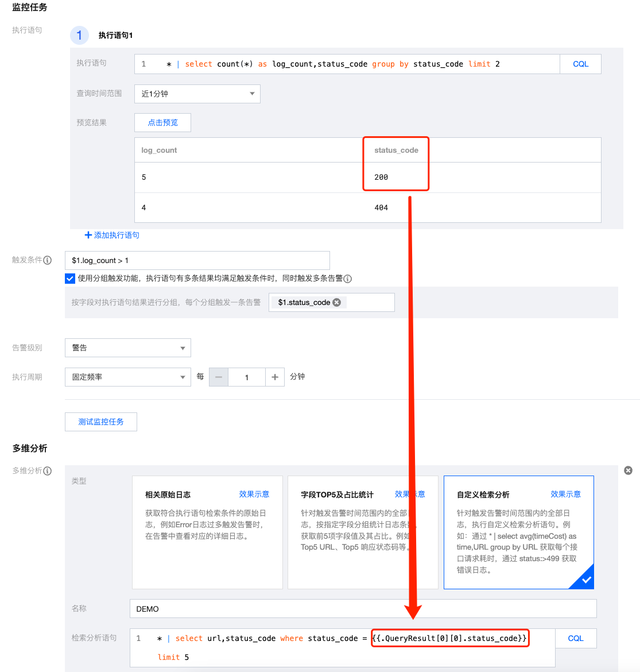Screen dimensions: 640x672
Task: Select 自定义检索分析 analysis type card
Action: click(518, 532)
